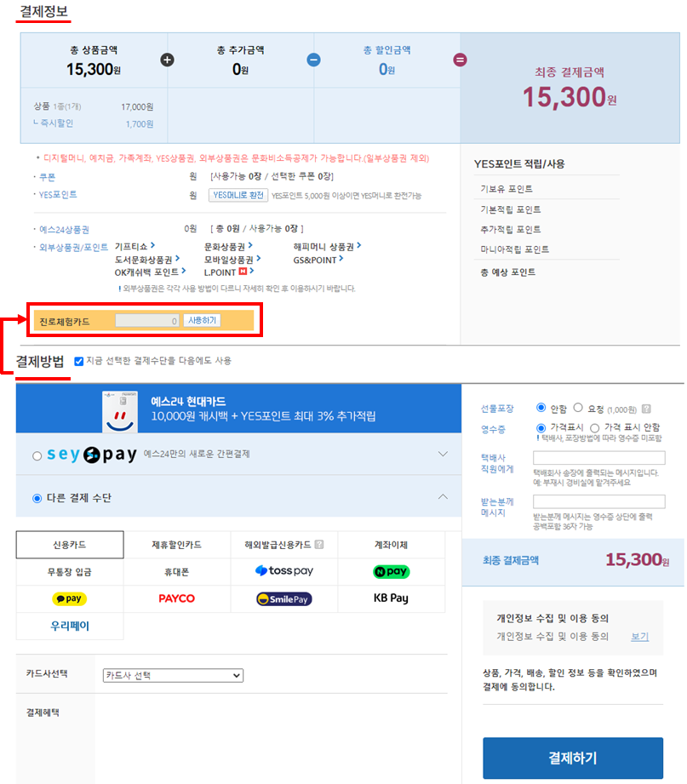The width and height of the screenshot is (687, 784).
Task: Select the toss pay payment icon
Action: click(x=284, y=571)
